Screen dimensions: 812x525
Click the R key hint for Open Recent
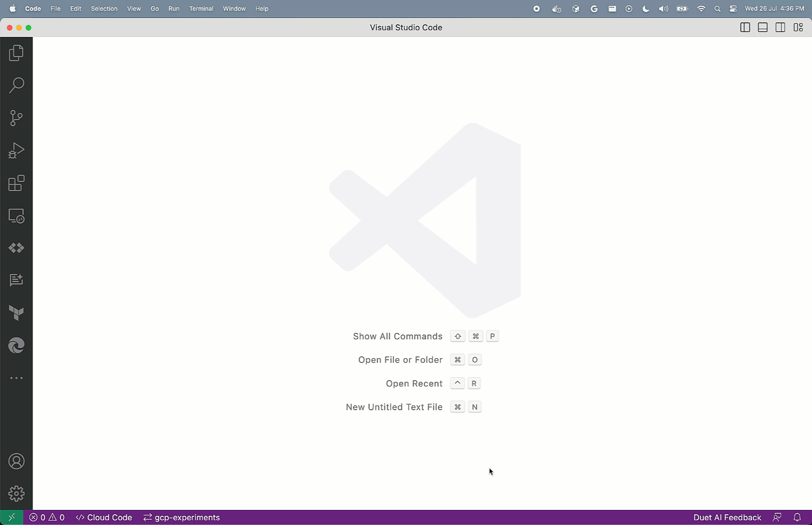tap(474, 384)
